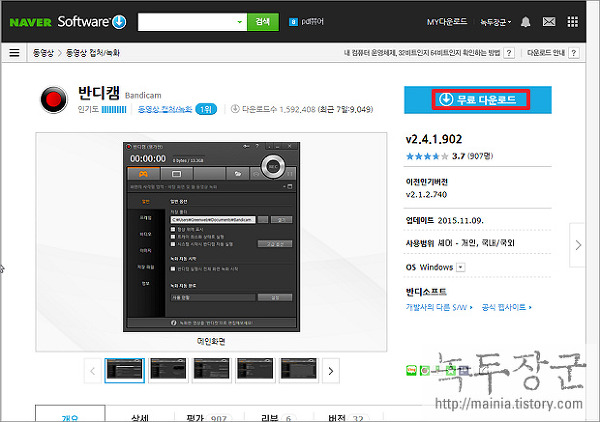Screen dimensions: 600x422
Task: Open MY다운로드 page
Action: pos(447,22)
